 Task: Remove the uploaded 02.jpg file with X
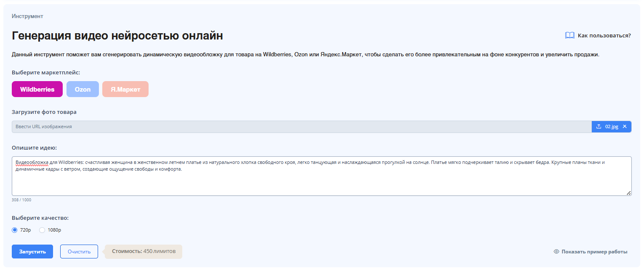coord(625,126)
